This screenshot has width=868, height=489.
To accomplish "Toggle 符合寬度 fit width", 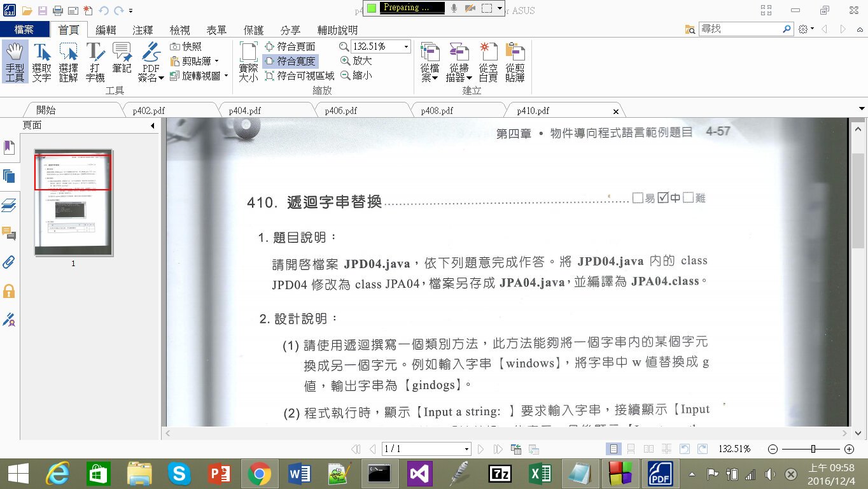I will click(x=290, y=61).
